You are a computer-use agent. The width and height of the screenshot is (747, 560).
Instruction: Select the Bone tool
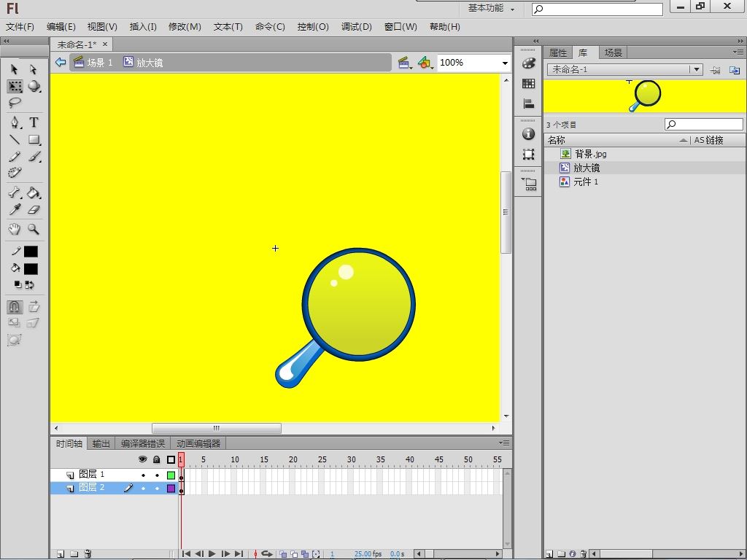coord(15,192)
